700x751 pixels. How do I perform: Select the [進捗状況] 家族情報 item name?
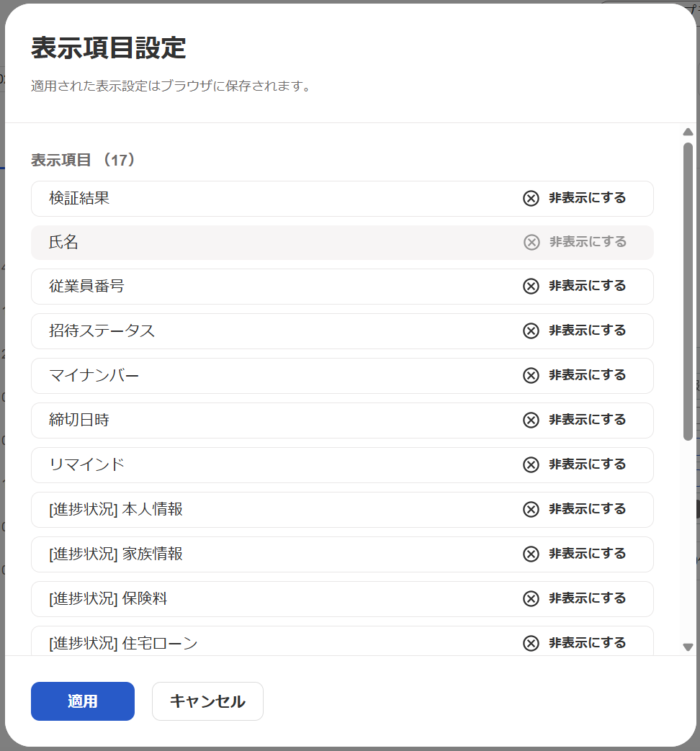(x=116, y=554)
